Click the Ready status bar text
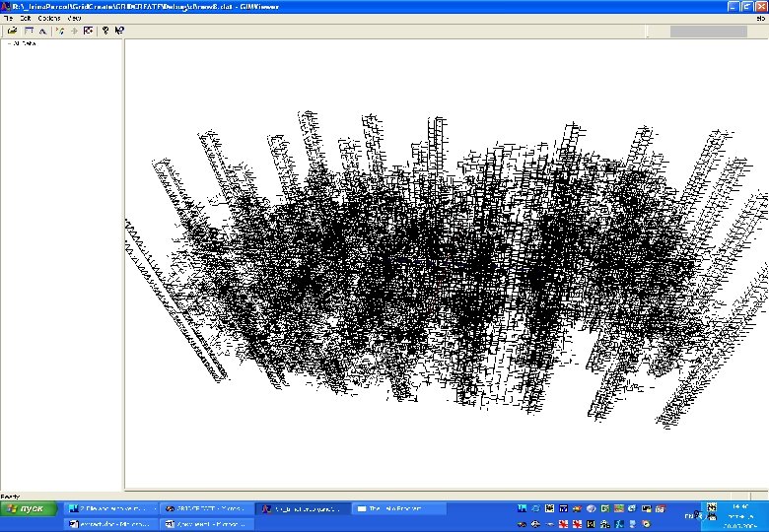This screenshot has width=769, height=532. pyautogui.click(x=10, y=497)
